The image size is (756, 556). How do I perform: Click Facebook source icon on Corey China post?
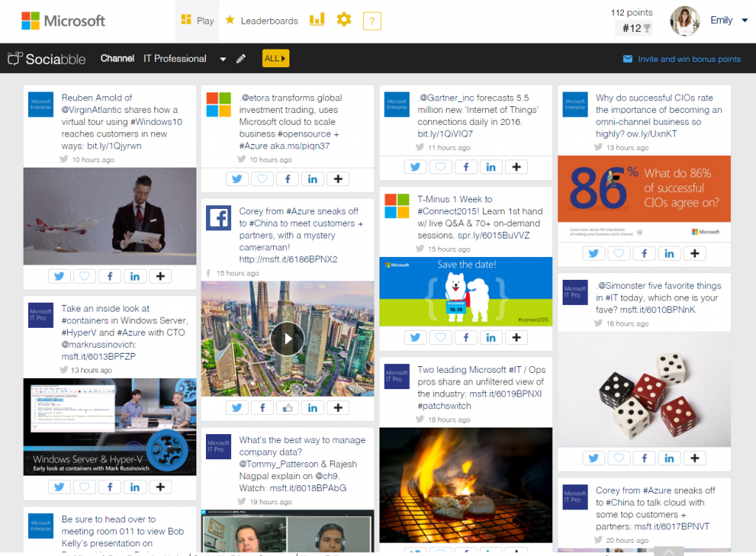coord(219,218)
